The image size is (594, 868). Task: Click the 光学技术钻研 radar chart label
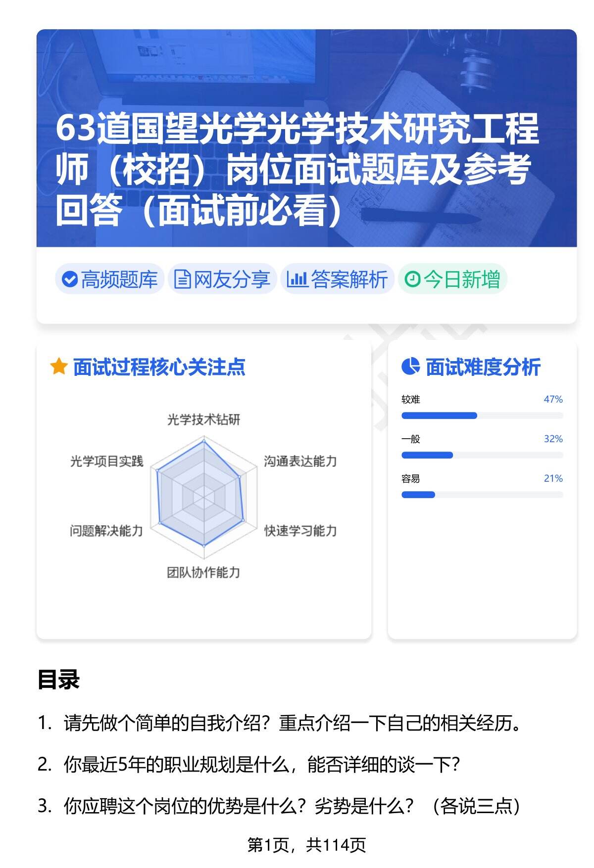click(203, 420)
